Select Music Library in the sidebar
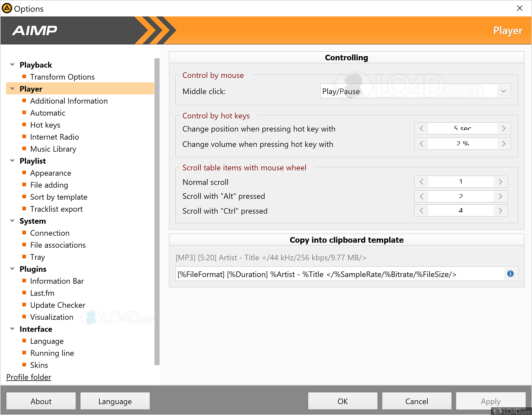The width and height of the screenshot is (532, 415). 53,149
